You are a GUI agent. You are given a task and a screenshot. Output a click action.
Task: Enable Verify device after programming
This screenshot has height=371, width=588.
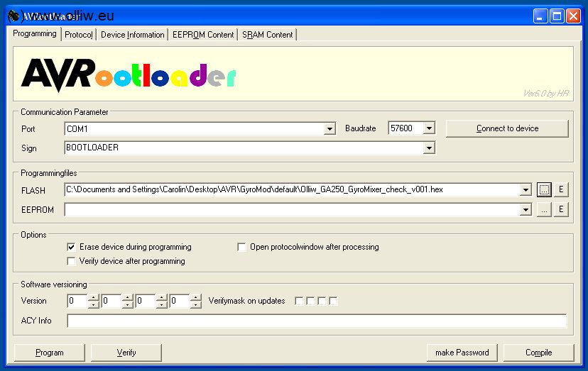pyautogui.click(x=71, y=261)
